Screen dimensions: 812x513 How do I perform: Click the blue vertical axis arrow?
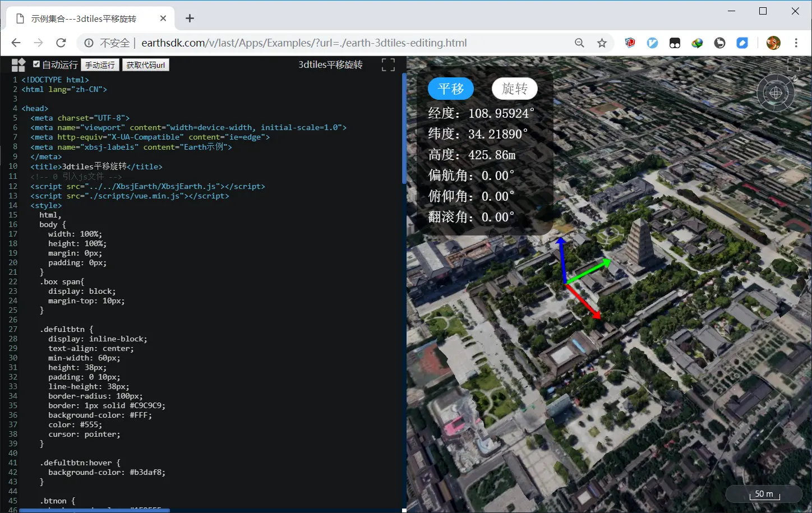click(561, 260)
